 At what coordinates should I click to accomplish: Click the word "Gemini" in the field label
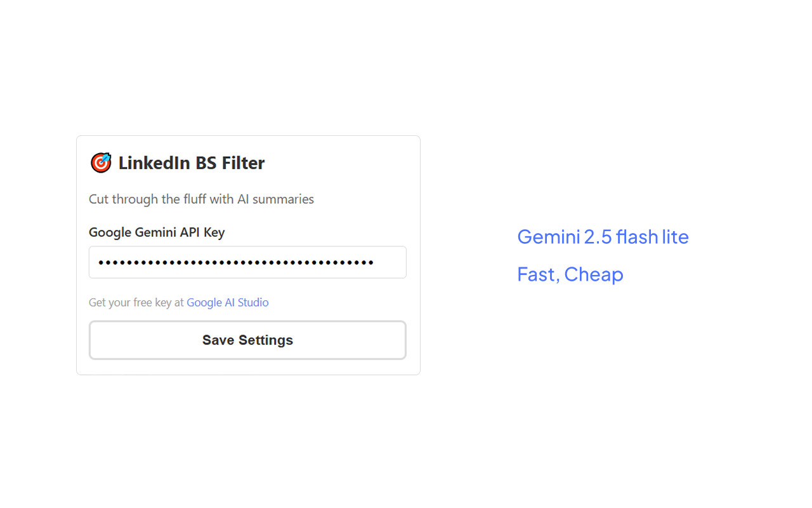coord(155,232)
